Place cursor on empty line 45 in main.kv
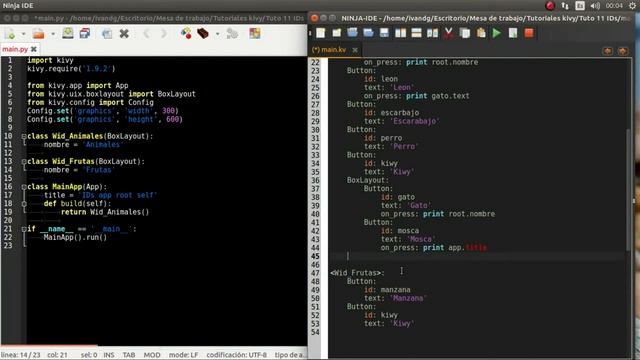Image resolution: width=640 pixels, height=360 pixels. pyautogui.click(x=478, y=256)
